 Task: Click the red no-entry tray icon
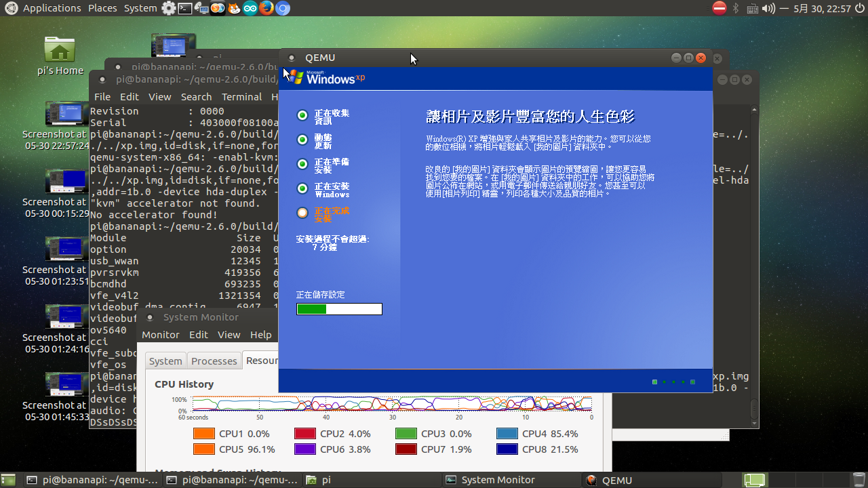pyautogui.click(x=719, y=8)
